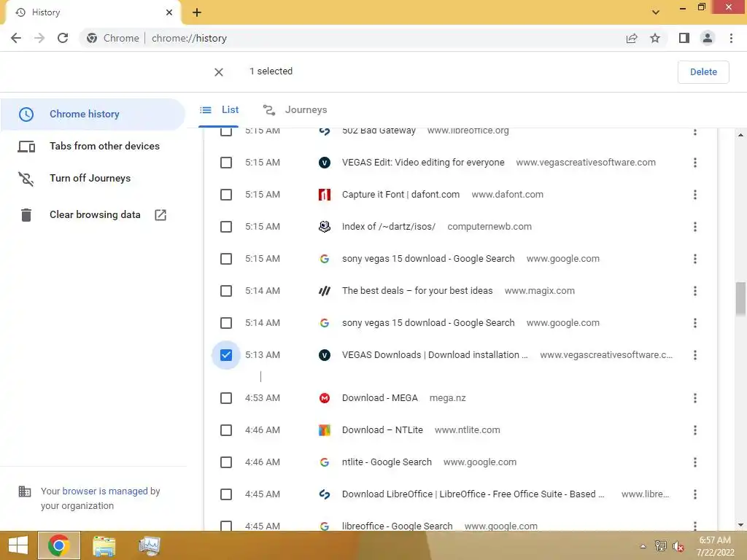
Task: Open Windows Start button
Action: (x=18, y=545)
